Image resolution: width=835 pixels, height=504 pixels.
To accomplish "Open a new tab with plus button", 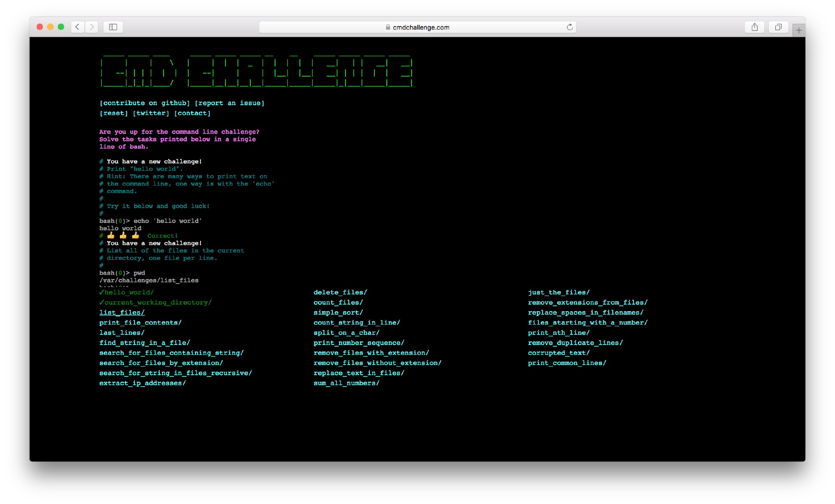I will click(799, 30).
